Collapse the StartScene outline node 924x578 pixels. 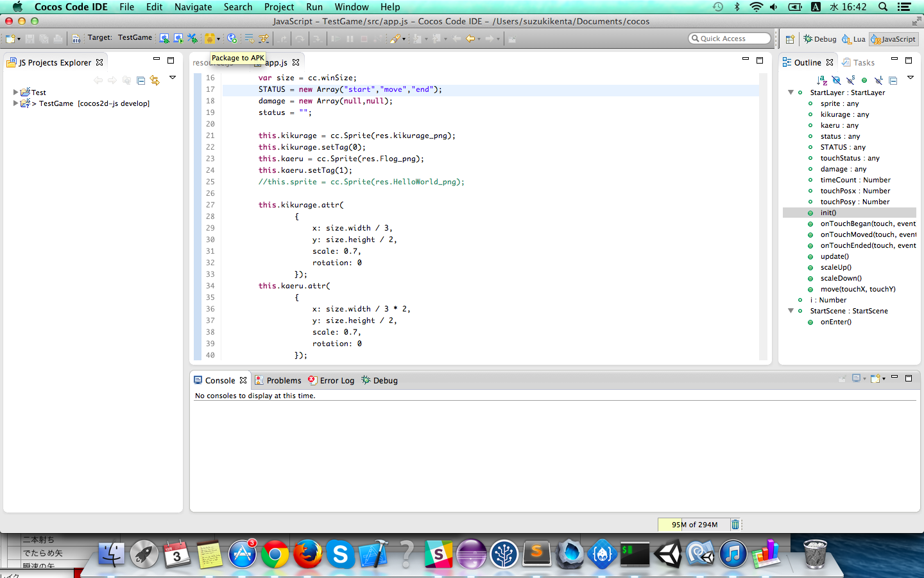coord(791,311)
